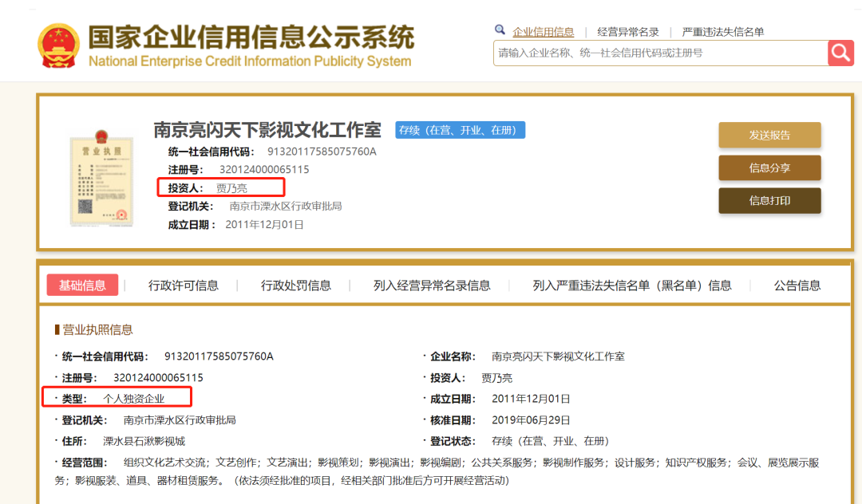The height and width of the screenshot is (504, 862).
Task: Click the 注册号 value in license info
Action: click(158, 378)
